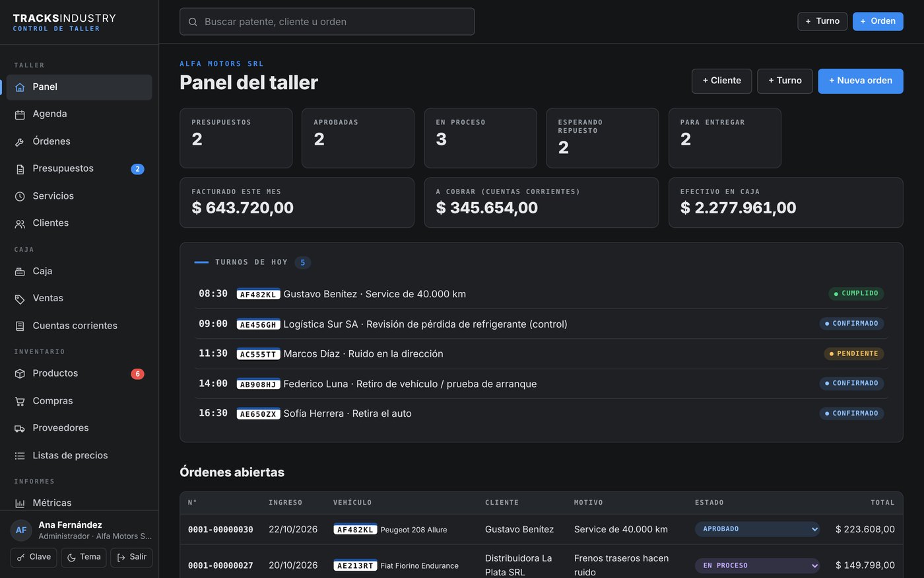Click the top bar + Orden button
The width and height of the screenshot is (924, 578).
tap(878, 21)
